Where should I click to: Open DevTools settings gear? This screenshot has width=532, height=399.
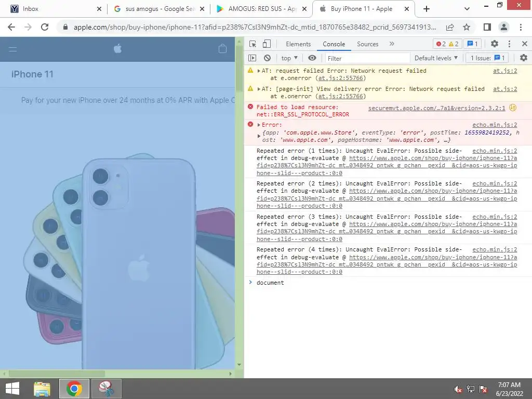click(495, 44)
